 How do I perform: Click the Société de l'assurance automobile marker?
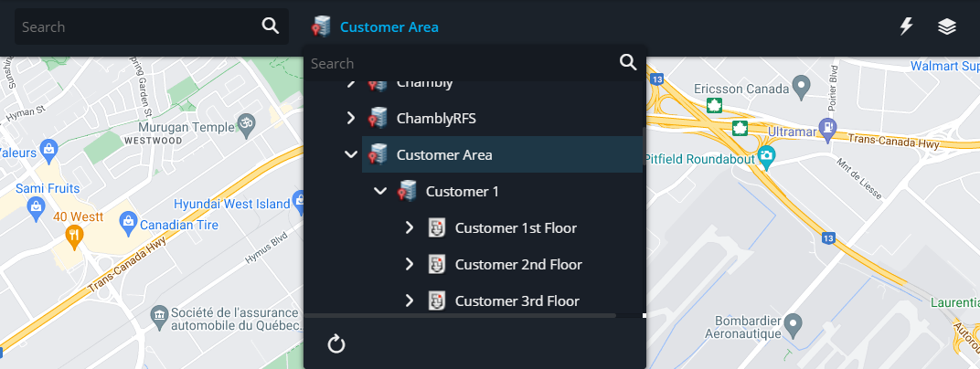(159, 315)
